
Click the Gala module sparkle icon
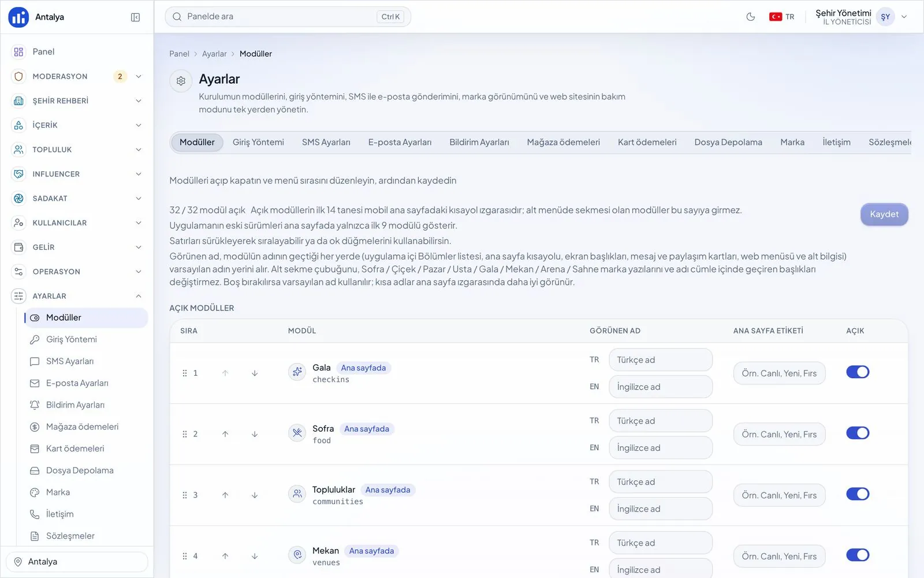coord(297,372)
